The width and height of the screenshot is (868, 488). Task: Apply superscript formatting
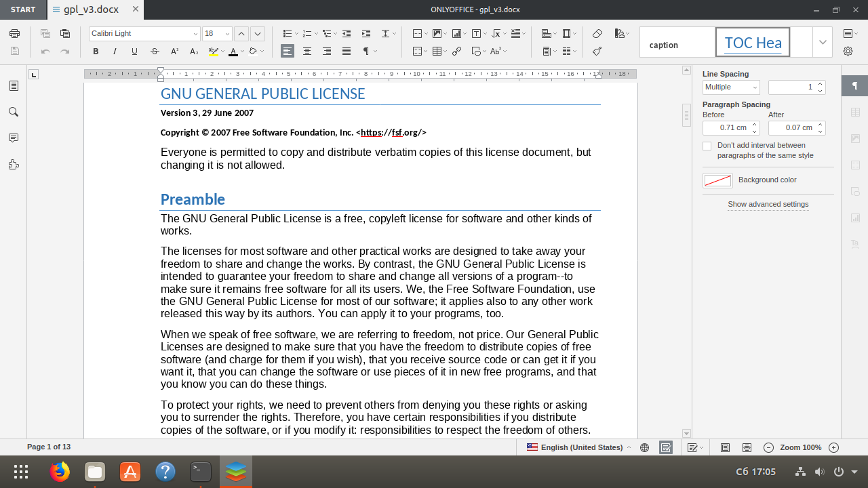174,52
